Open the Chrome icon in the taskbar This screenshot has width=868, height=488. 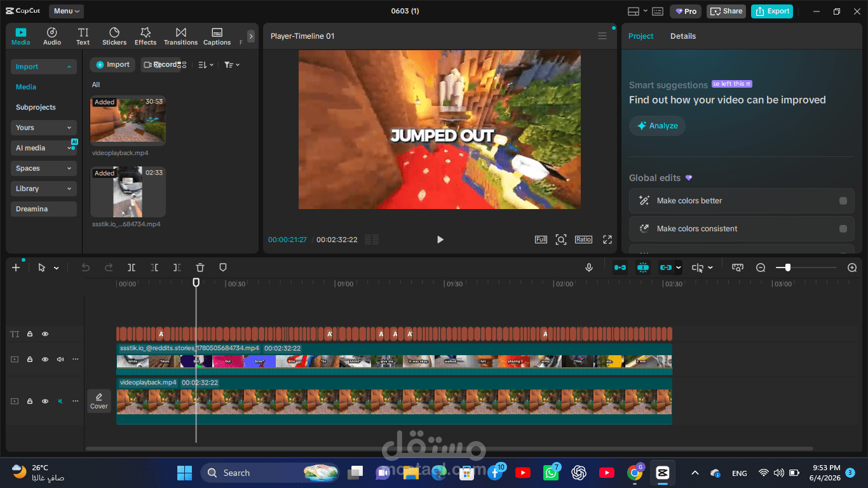tap(634, 473)
